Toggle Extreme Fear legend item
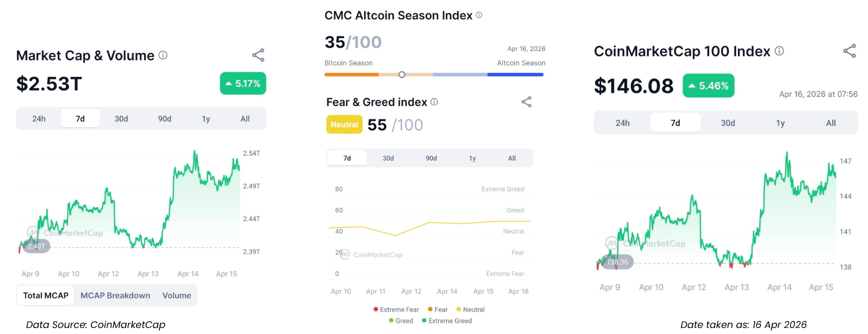The width and height of the screenshot is (868, 334). pyautogui.click(x=396, y=310)
